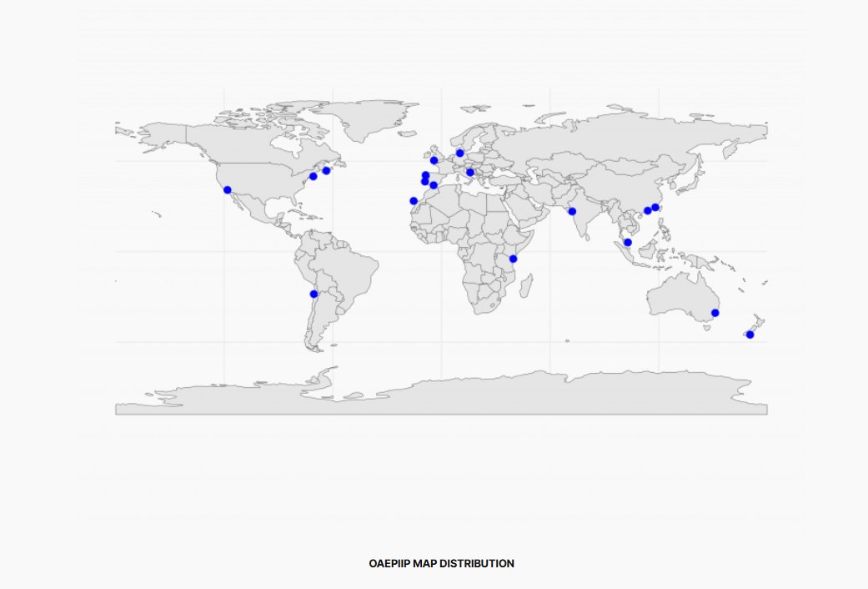The image size is (868, 589).
Task: Click the blue marker in Chile
Action: point(314,294)
